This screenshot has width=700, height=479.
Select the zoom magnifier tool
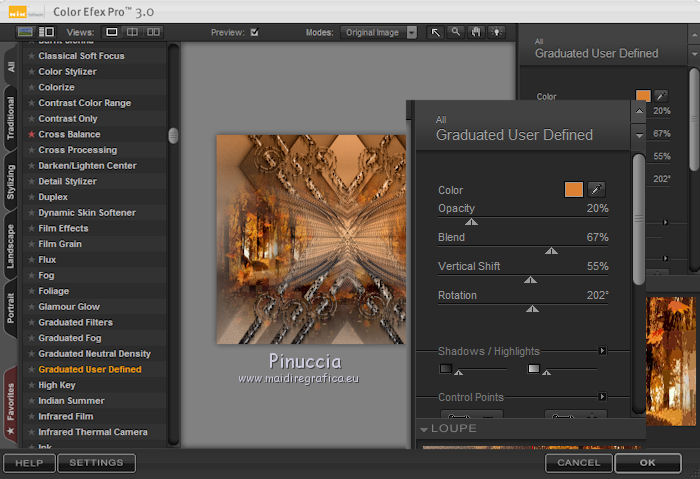coord(456,32)
